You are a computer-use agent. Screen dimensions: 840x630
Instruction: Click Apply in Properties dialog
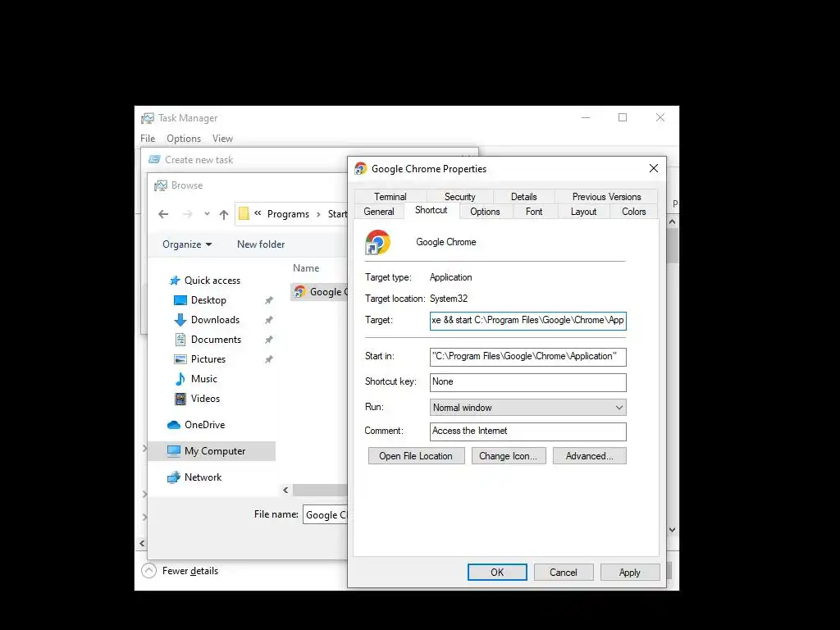[x=630, y=572]
